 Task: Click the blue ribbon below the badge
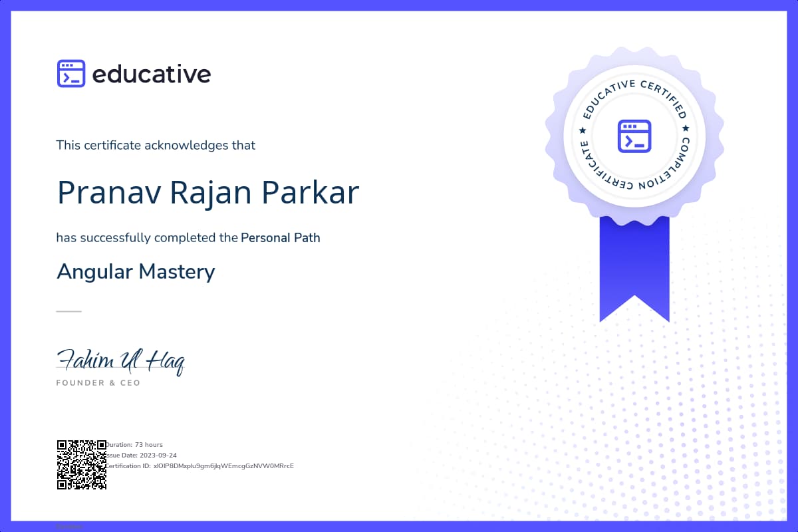click(x=634, y=269)
